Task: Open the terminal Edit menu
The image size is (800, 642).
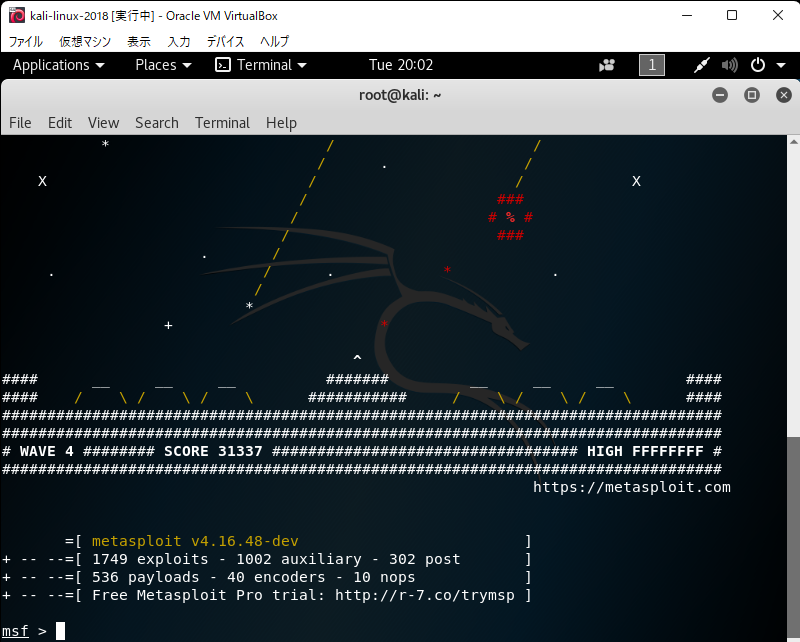Action: click(x=60, y=123)
